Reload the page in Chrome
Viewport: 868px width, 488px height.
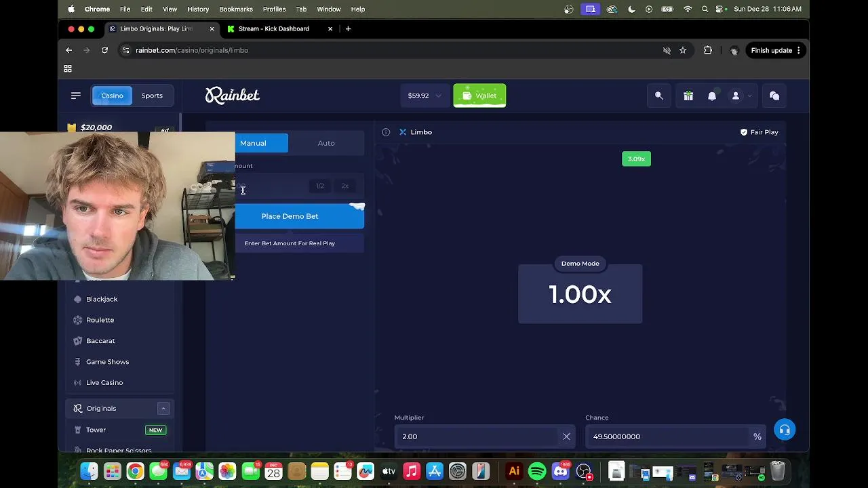tap(104, 50)
